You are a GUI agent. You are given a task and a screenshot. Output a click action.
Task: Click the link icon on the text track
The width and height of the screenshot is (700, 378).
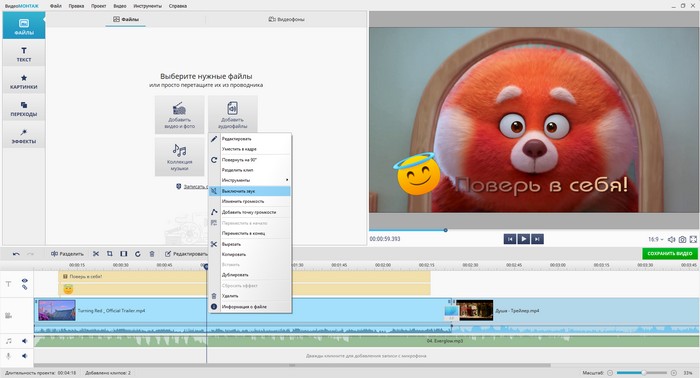point(25,287)
